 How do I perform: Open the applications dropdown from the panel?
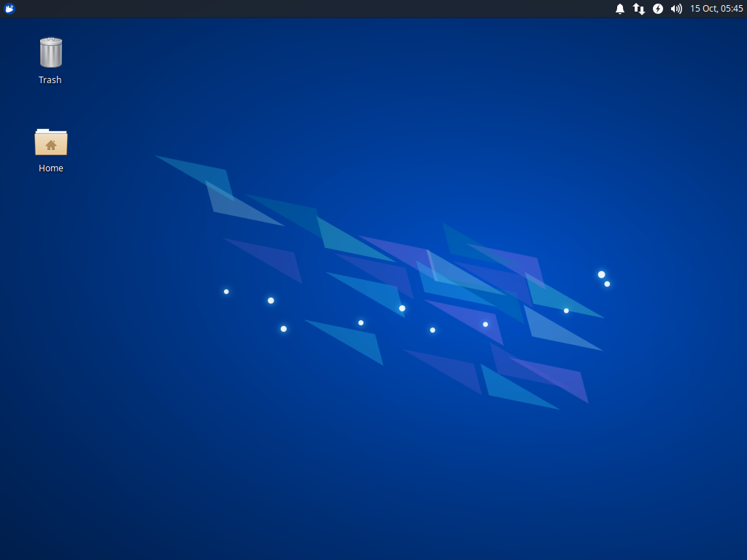pos(9,9)
